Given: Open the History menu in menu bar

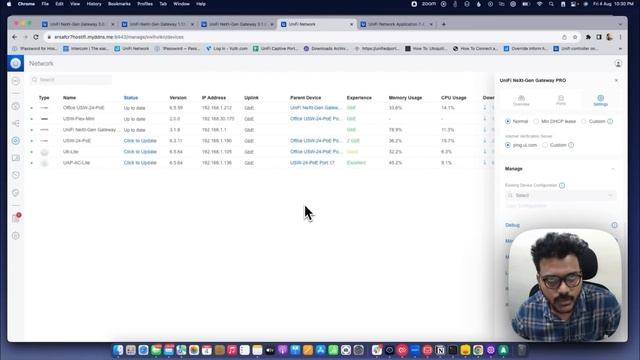Looking at the screenshot, I should coord(94,4).
